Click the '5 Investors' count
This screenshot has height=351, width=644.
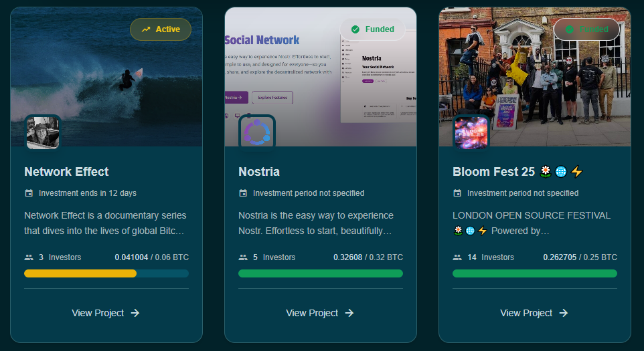coord(274,257)
